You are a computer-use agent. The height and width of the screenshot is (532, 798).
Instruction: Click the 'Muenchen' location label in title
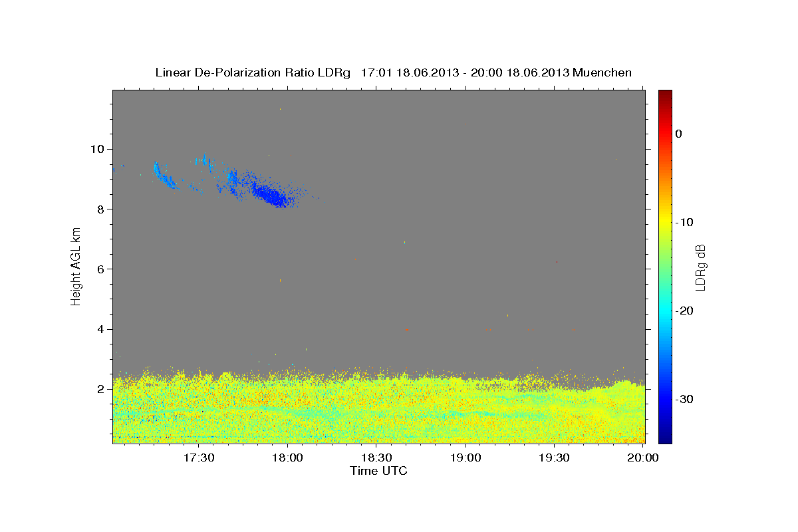pyautogui.click(x=602, y=72)
